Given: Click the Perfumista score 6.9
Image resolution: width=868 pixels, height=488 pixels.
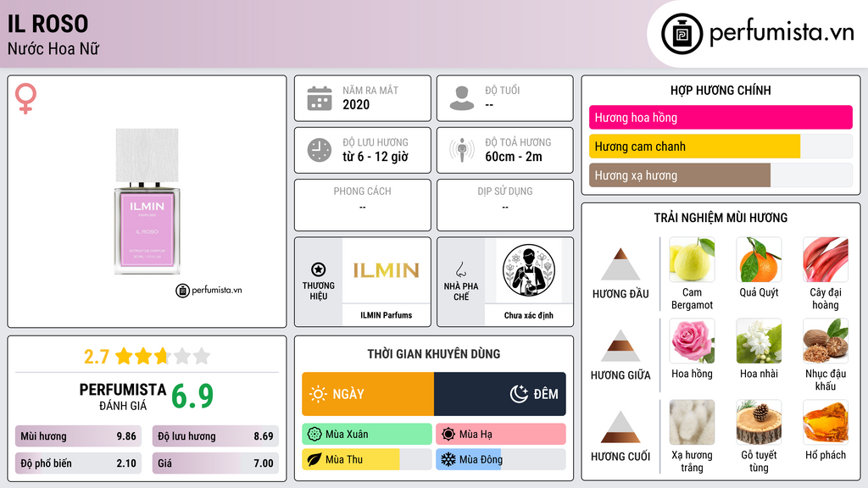Looking at the screenshot, I should pos(192,396).
